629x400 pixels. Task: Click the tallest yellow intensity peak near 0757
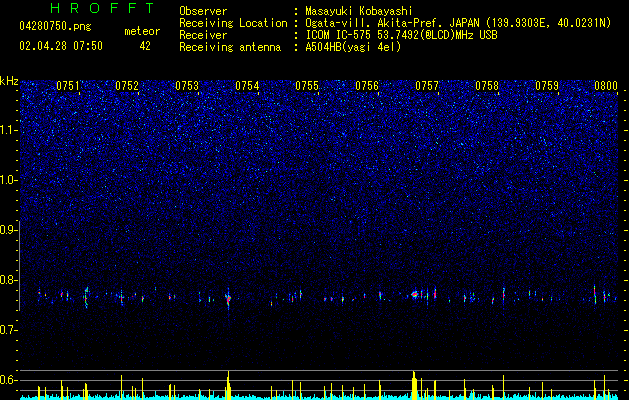(414, 385)
